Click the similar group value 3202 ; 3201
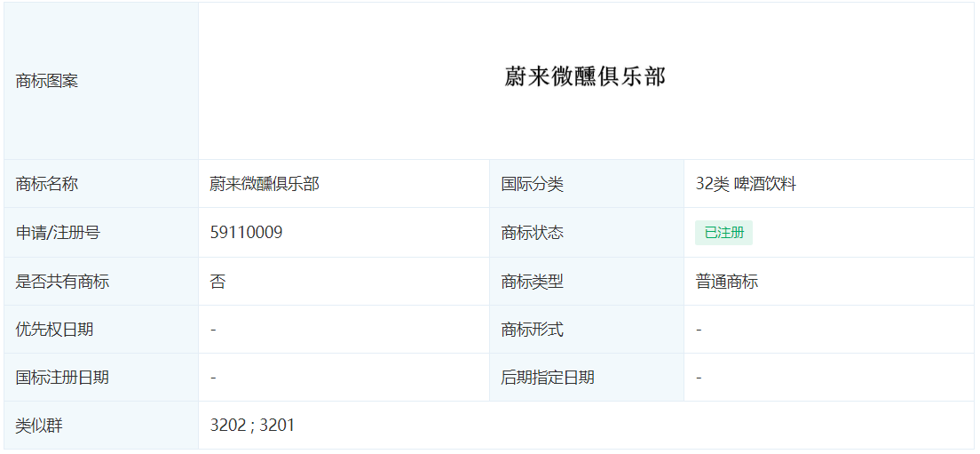Viewport: 980px width, 454px height. [252, 426]
